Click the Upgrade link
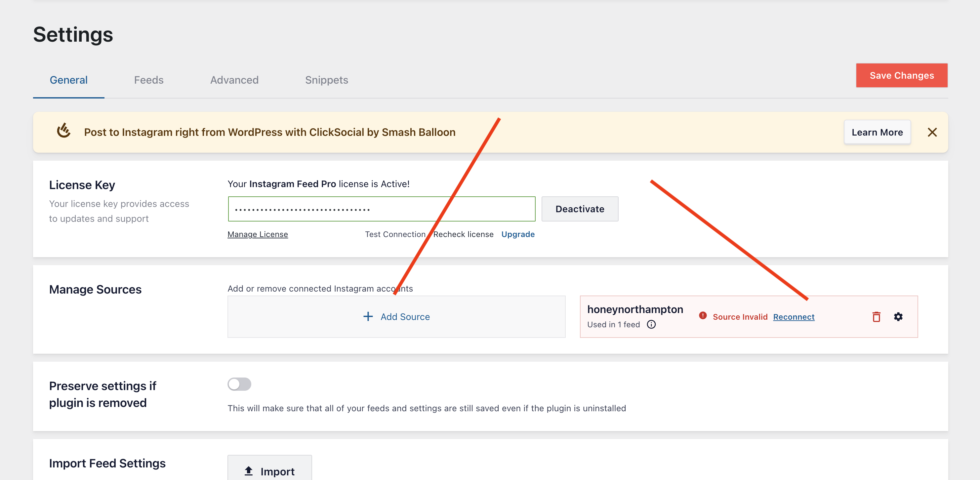Screen dimensions: 980x480 coord(517,234)
